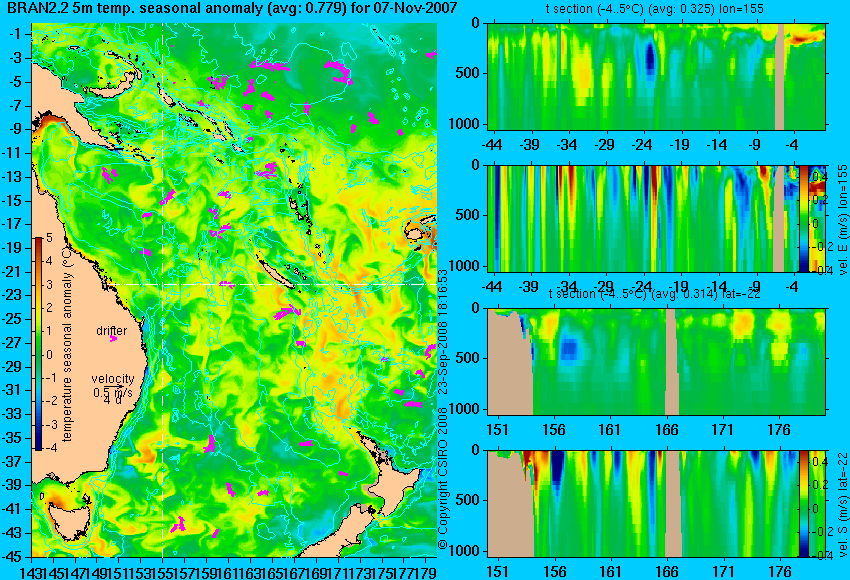Click the velocity scale arrow in the legend
The image size is (850, 580).
click(x=114, y=386)
